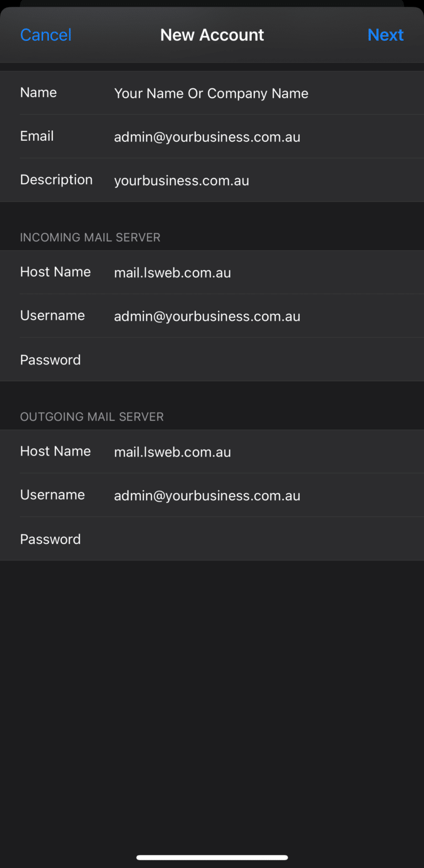Tap the 'Description' row label
Image resolution: width=424 pixels, height=868 pixels.
tap(56, 180)
